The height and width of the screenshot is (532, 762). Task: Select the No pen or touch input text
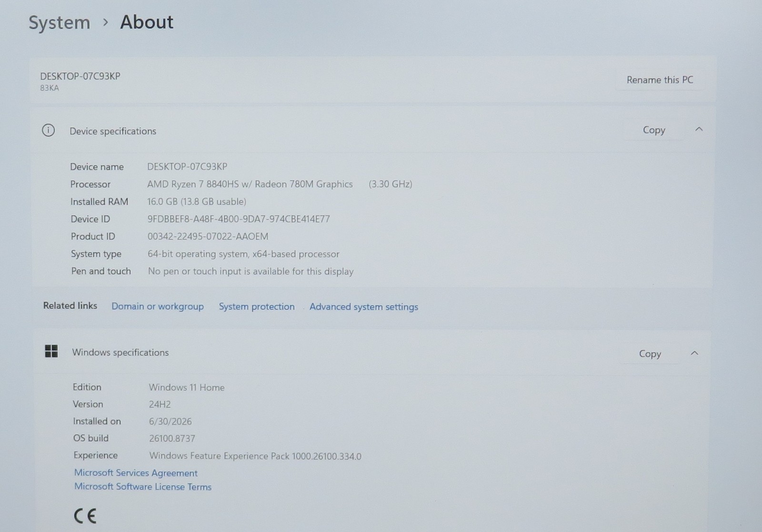[x=251, y=271]
